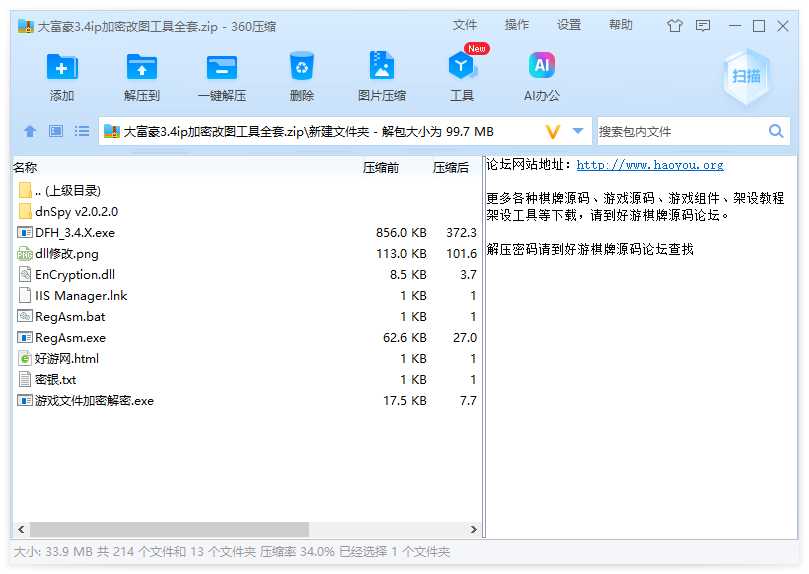Click the 113.0 KB size value
Viewport: 809px width, 574px height.
click(401, 254)
